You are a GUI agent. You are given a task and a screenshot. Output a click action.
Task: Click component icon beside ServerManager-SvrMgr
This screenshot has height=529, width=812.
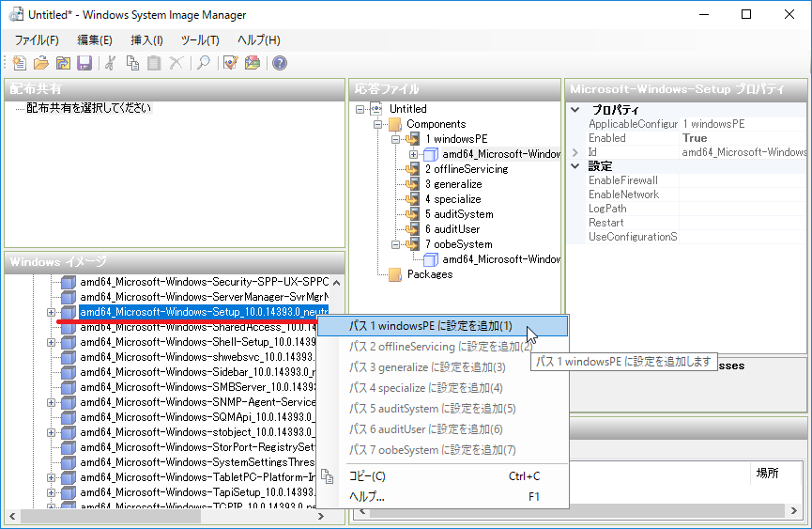[x=69, y=298]
